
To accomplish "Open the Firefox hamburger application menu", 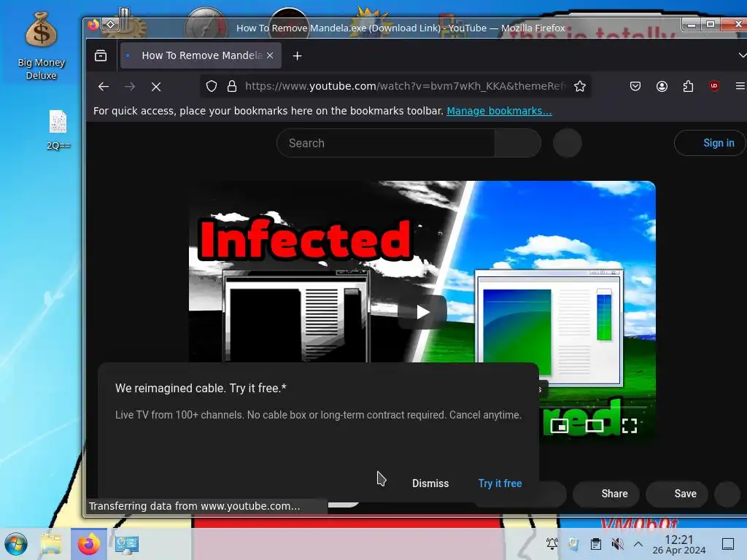I will 740,86.
